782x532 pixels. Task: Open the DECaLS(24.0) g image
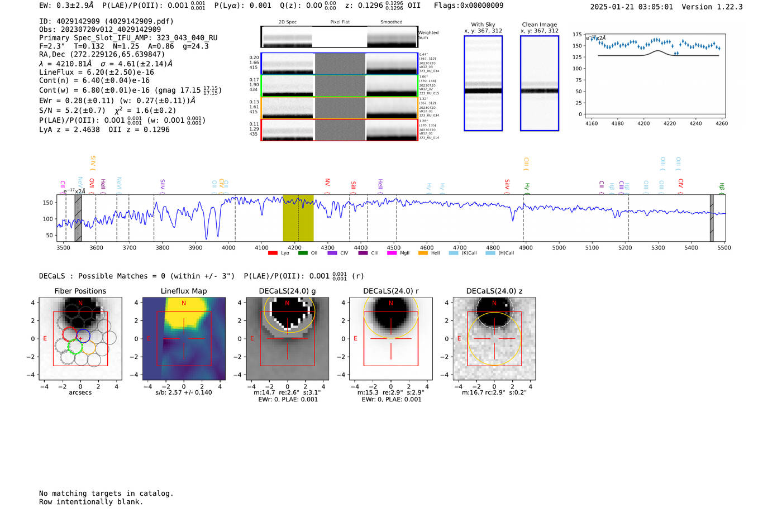click(x=288, y=339)
